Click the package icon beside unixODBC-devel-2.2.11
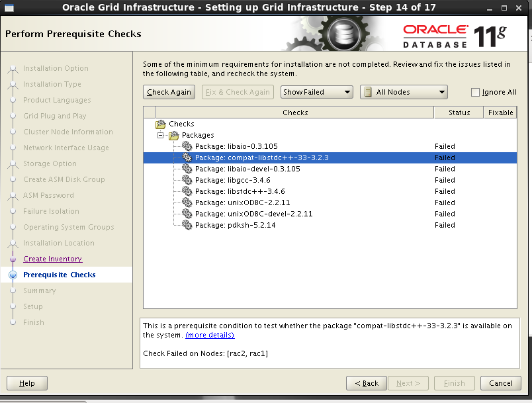The image size is (532, 403). tap(186, 214)
